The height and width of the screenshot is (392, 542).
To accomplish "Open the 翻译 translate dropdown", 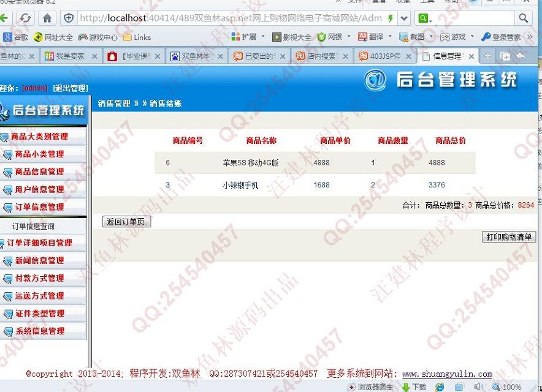I will point(375,37).
